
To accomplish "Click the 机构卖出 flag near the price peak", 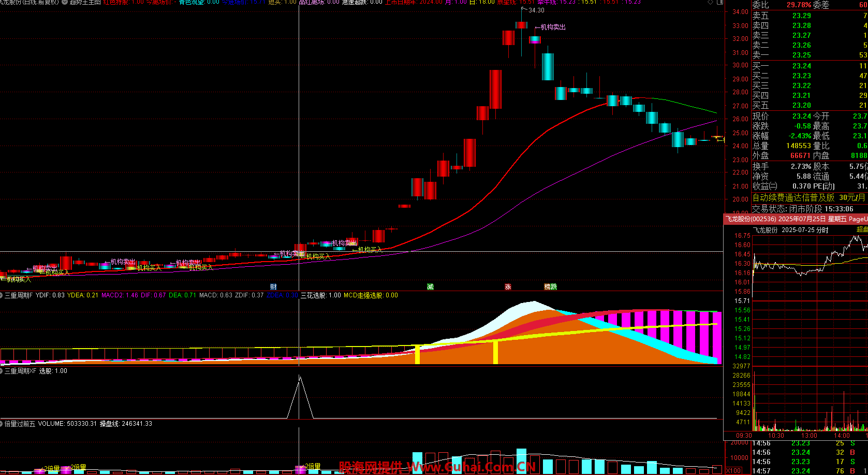I will [x=552, y=27].
